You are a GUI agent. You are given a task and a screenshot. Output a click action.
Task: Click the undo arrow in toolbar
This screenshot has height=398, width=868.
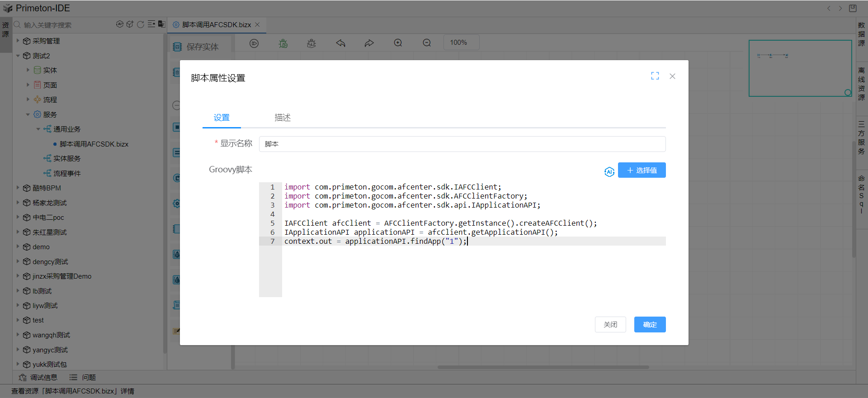(x=340, y=43)
